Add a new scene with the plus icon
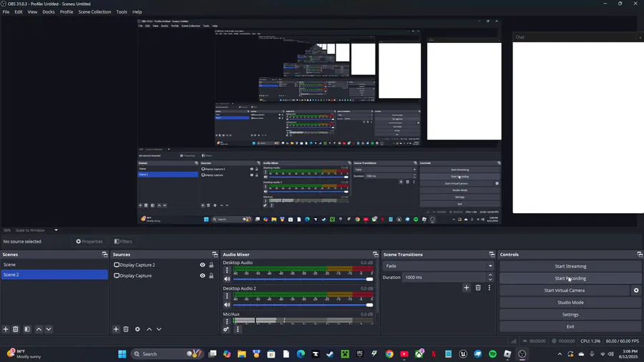Screen dimensions: 644x362 tap(6, 329)
